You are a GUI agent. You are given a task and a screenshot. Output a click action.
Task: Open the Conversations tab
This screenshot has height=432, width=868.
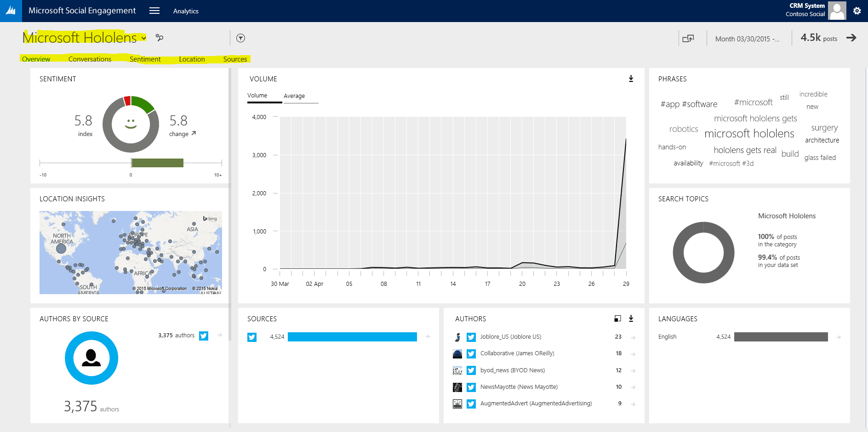click(90, 59)
